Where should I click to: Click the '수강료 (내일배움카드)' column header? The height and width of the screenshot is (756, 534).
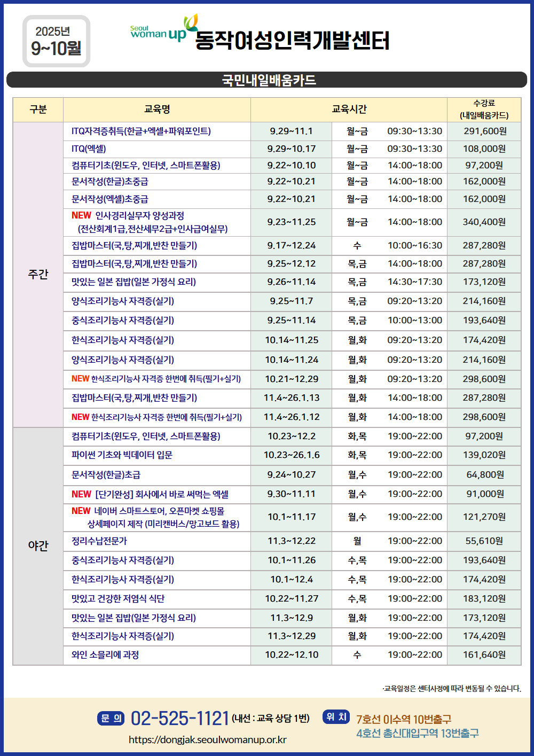pos(484,110)
